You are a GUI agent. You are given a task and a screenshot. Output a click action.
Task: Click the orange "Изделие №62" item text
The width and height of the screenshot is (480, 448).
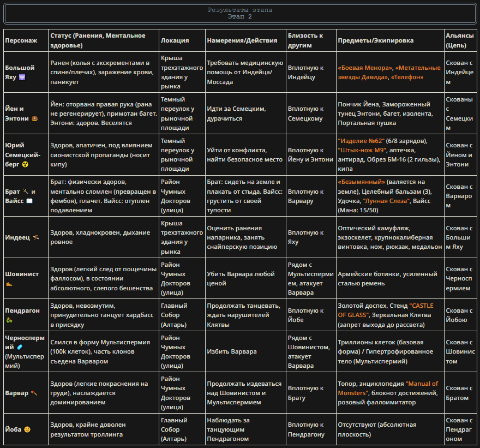(x=361, y=141)
